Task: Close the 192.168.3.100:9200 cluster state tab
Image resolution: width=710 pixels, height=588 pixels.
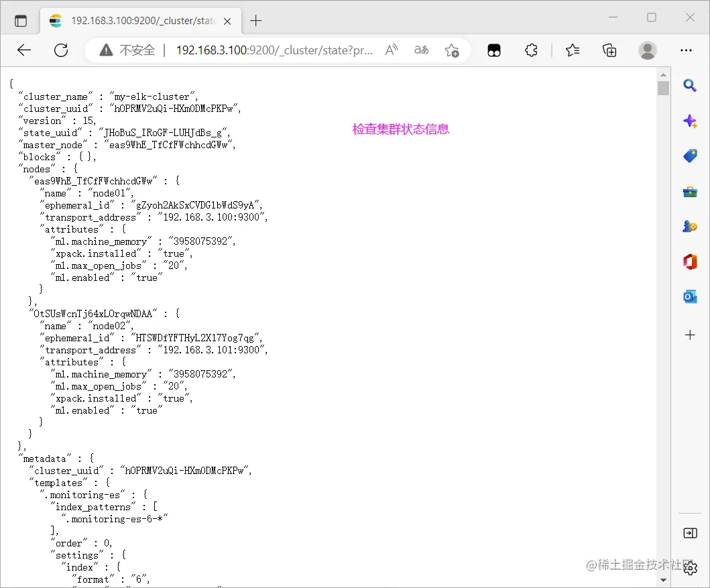Action: (x=227, y=21)
